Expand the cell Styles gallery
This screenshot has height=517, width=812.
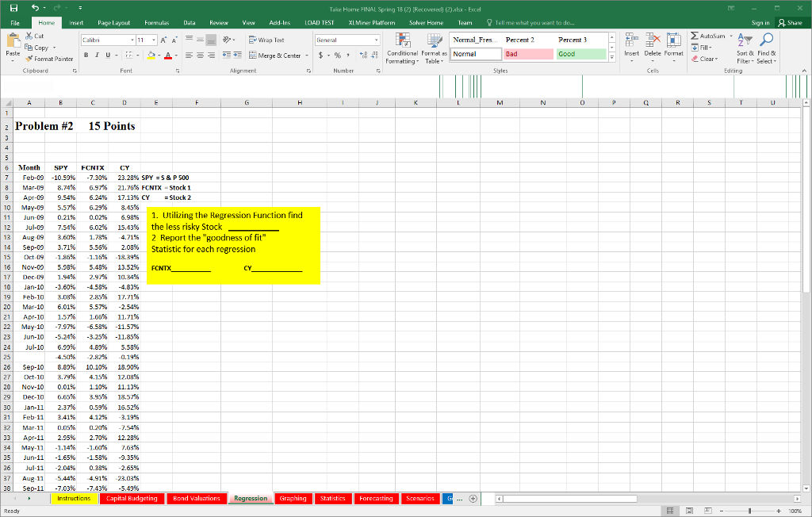click(x=612, y=58)
